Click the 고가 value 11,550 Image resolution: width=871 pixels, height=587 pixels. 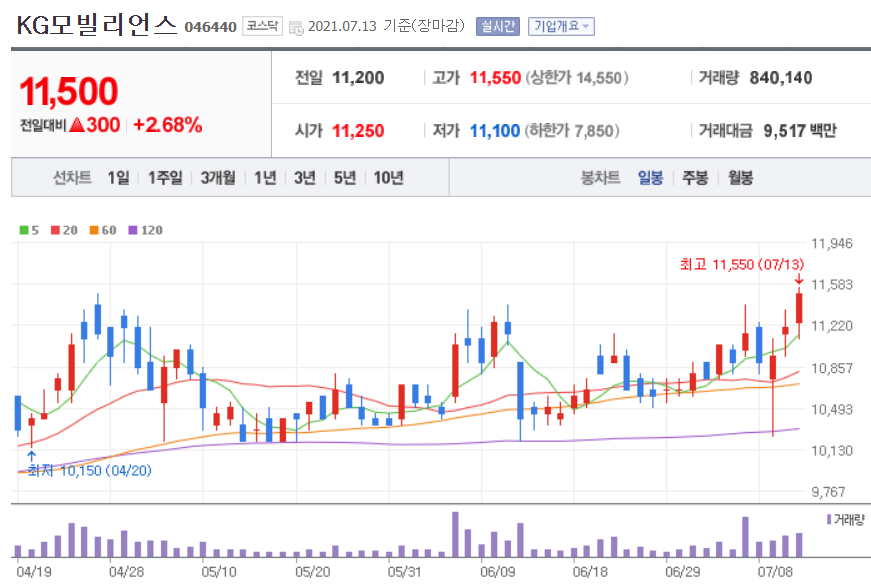495,78
